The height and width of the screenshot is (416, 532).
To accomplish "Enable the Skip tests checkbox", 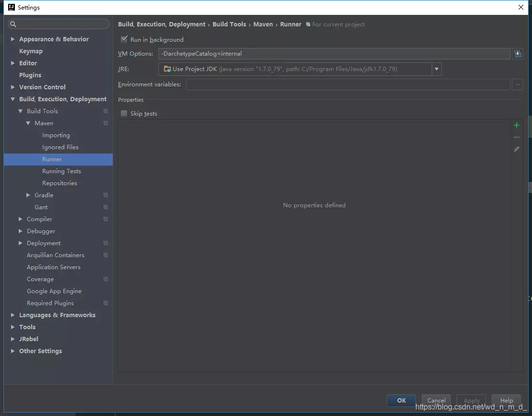I will 124,113.
